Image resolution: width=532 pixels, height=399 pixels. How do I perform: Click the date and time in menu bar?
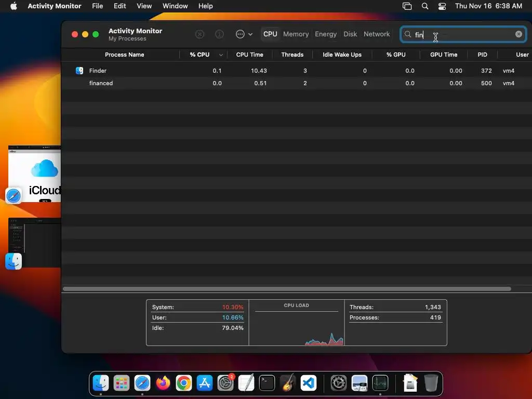(488, 6)
